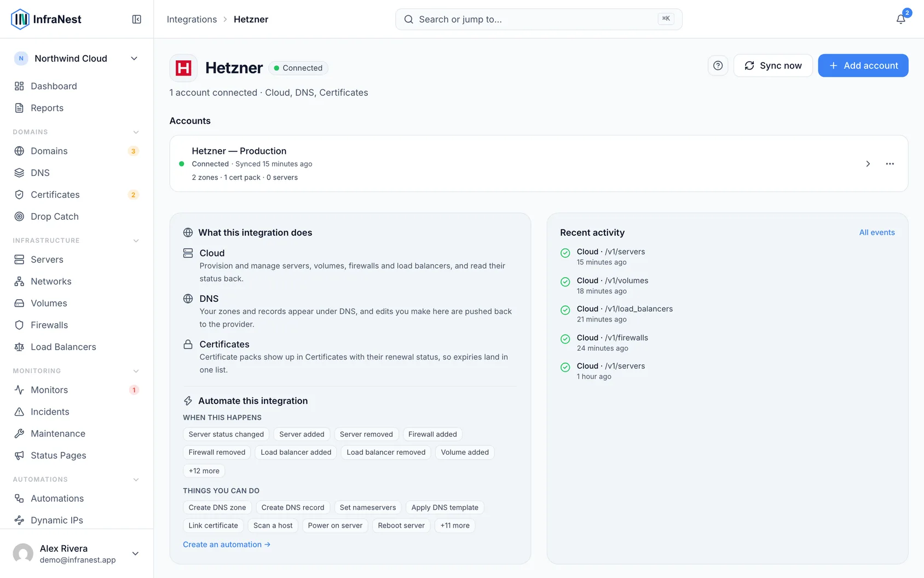Screen dimensions: 924x578
Task: Click the Incidents warning triangle icon
Action: point(19,412)
